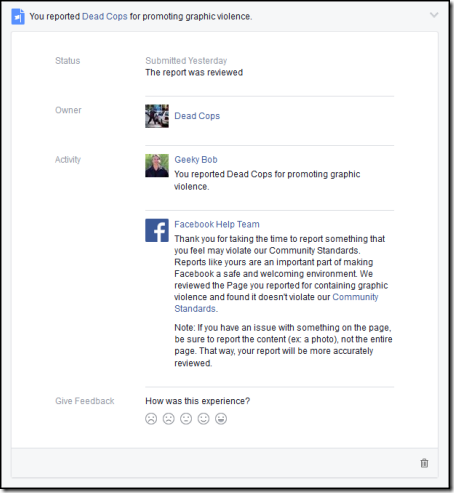Image resolution: width=454 pixels, height=493 pixels.
Task: Click the Facebook logo icon
Action: pyautogui.click(x=157, y=230)
